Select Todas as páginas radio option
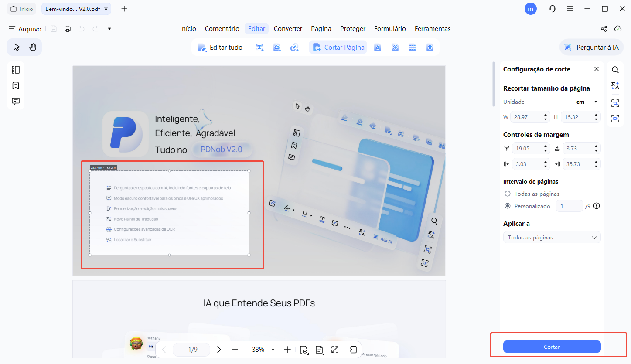 [x=507, y=194]
